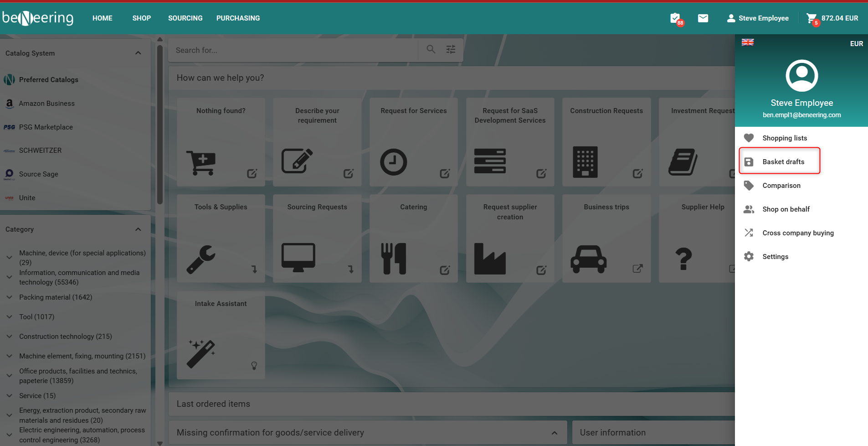Open search filter options icon

click(x=451, y=49)
